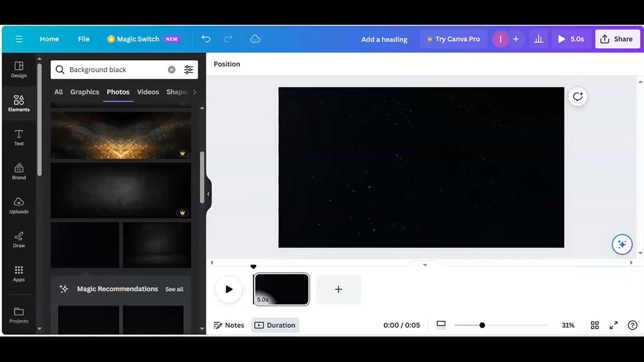The width and height of the screenshot is (644, 362).
Task: Select the dark grey smoky background photo
Action: click(121, 190)
